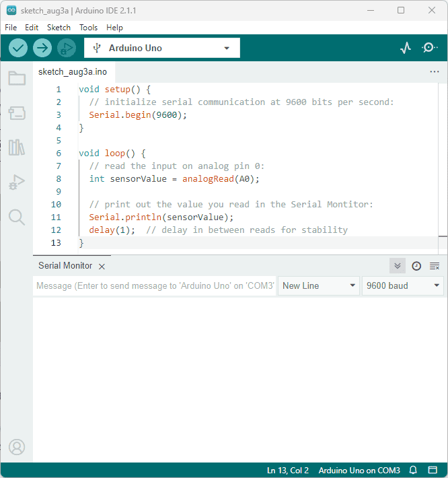This screenshot has height=478, width=448.
Task: Open the Sketchbook folder panel
Action: coord(17,78)
